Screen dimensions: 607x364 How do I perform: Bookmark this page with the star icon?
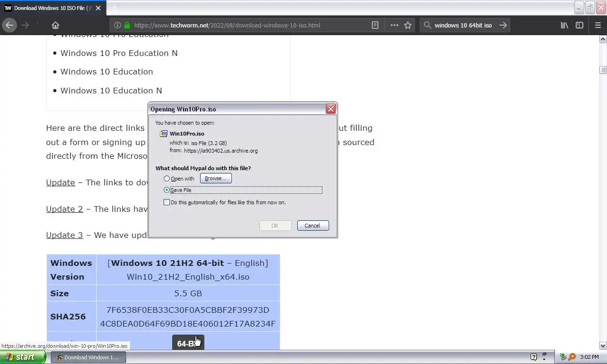[408, 25]
